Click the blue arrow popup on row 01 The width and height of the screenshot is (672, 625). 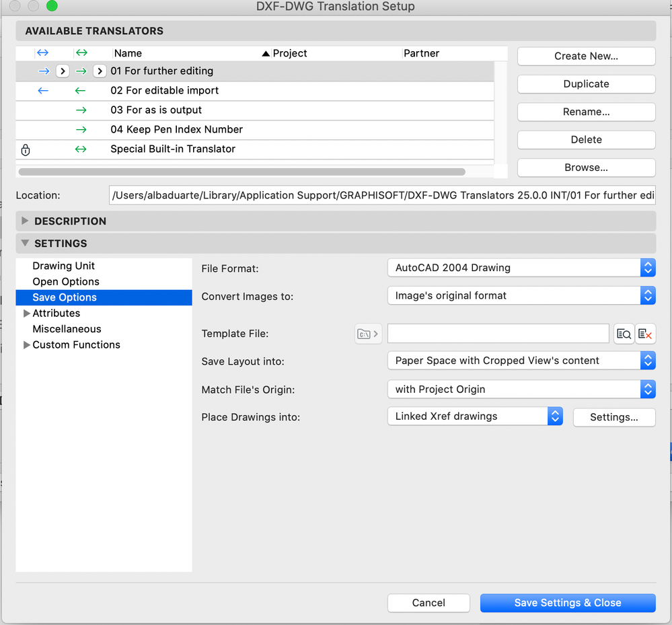[x=63, y=71]
